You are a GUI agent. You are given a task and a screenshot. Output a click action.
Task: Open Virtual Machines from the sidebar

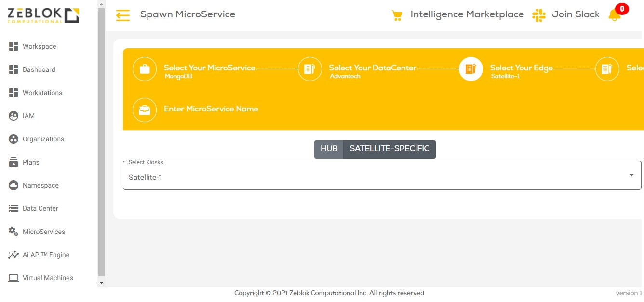(x=48, y=278)
